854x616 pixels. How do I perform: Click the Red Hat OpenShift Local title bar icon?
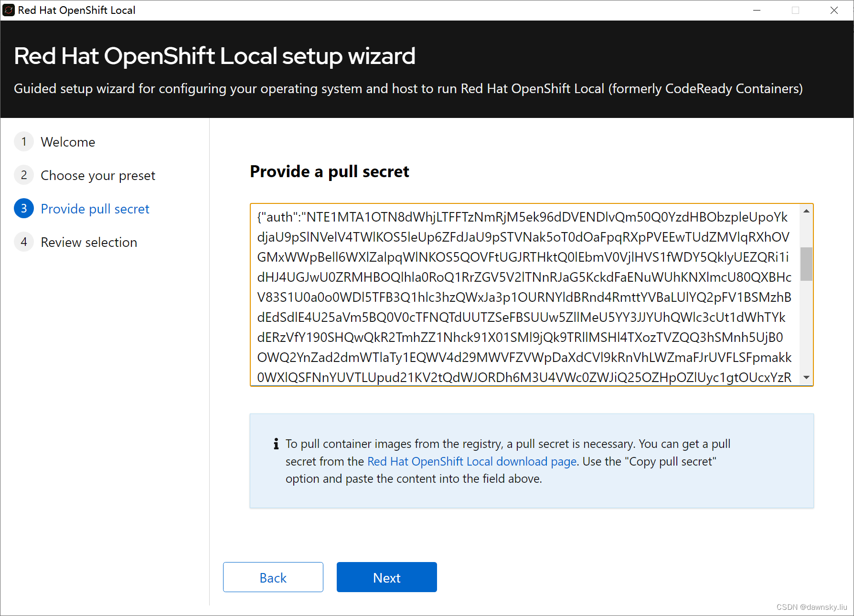click(x=9, y=10)
